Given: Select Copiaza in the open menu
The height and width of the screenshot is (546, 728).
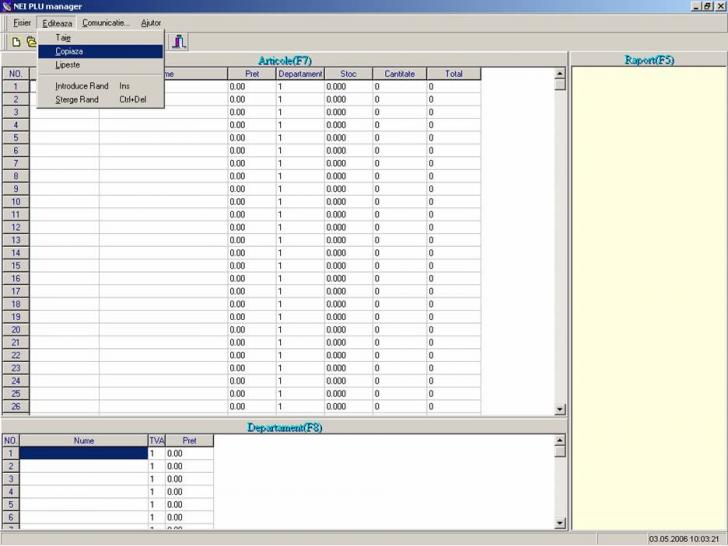Looking at the screenshot, I should 69,51.
